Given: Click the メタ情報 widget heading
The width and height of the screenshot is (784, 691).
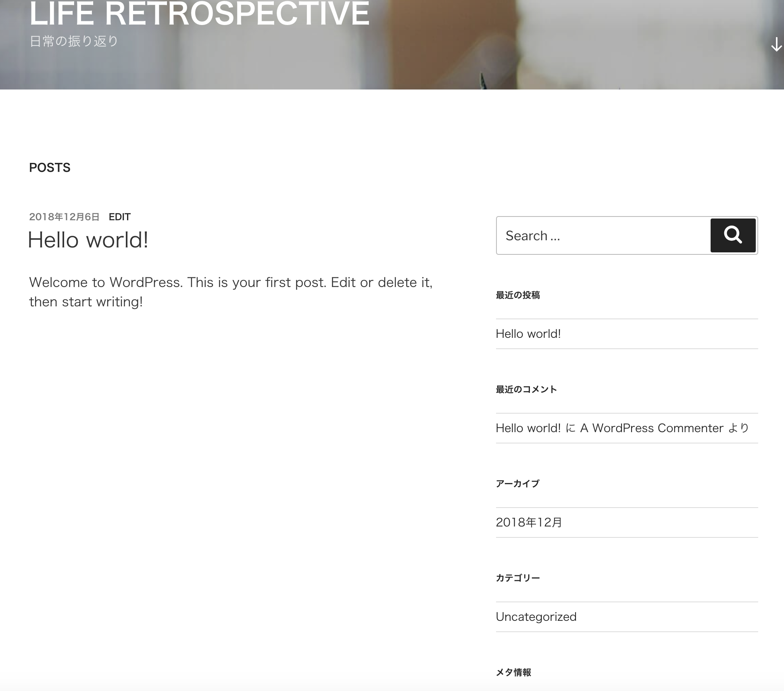Looking at the screenshot, I should [513, 672].
